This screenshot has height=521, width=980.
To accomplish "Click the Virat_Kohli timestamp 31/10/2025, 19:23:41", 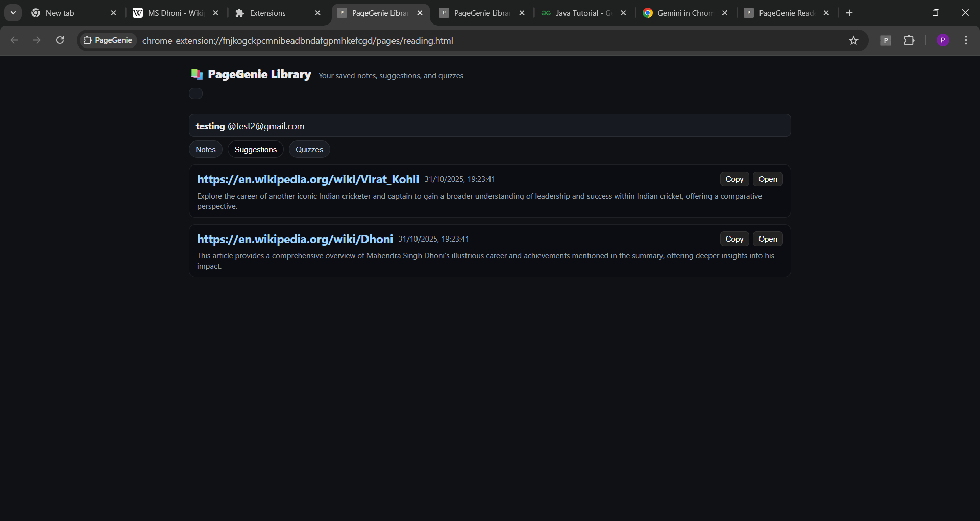I will [460, 179].
